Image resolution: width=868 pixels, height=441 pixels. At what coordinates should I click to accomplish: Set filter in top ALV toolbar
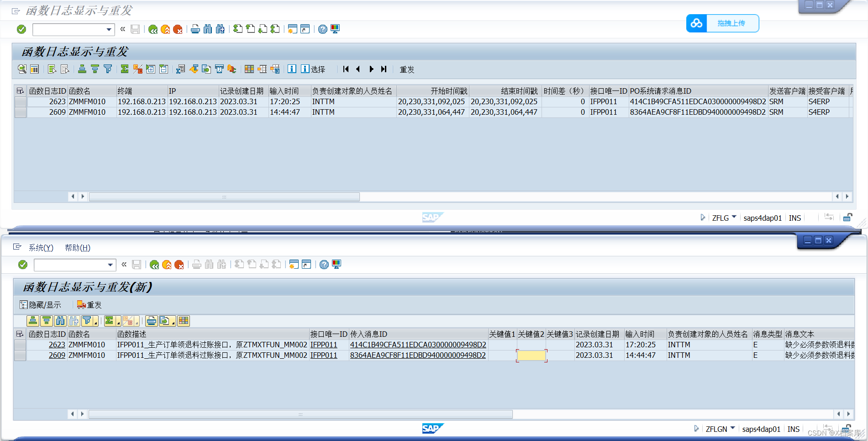(x=108, y=69)
